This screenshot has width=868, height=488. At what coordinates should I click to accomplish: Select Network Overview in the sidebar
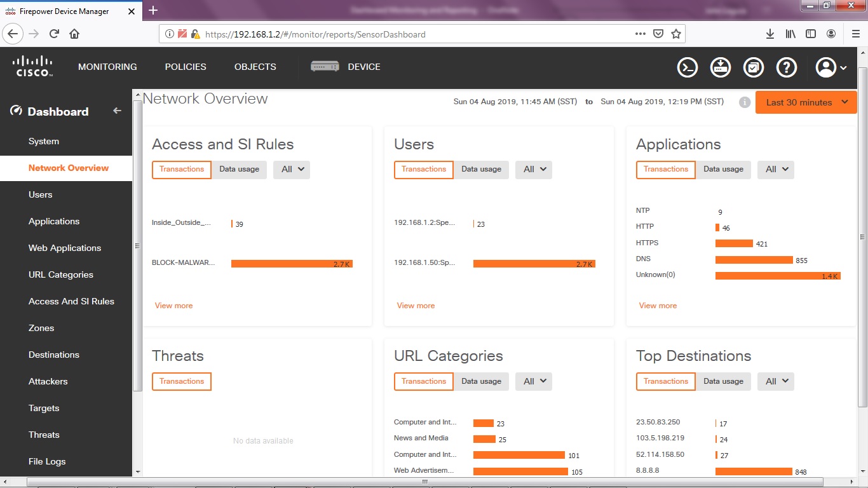[69, 168]
